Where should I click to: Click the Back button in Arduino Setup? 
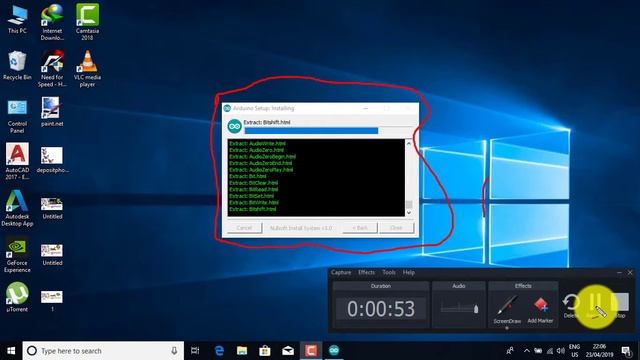point(360,228)
